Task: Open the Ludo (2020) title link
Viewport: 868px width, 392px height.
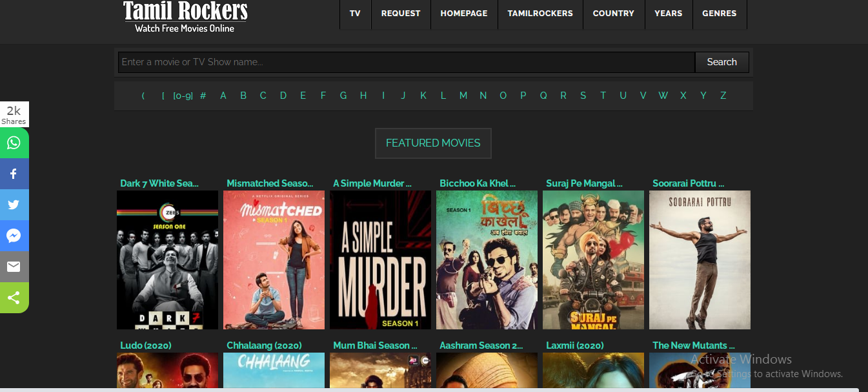Action: (x=146, y=346)
